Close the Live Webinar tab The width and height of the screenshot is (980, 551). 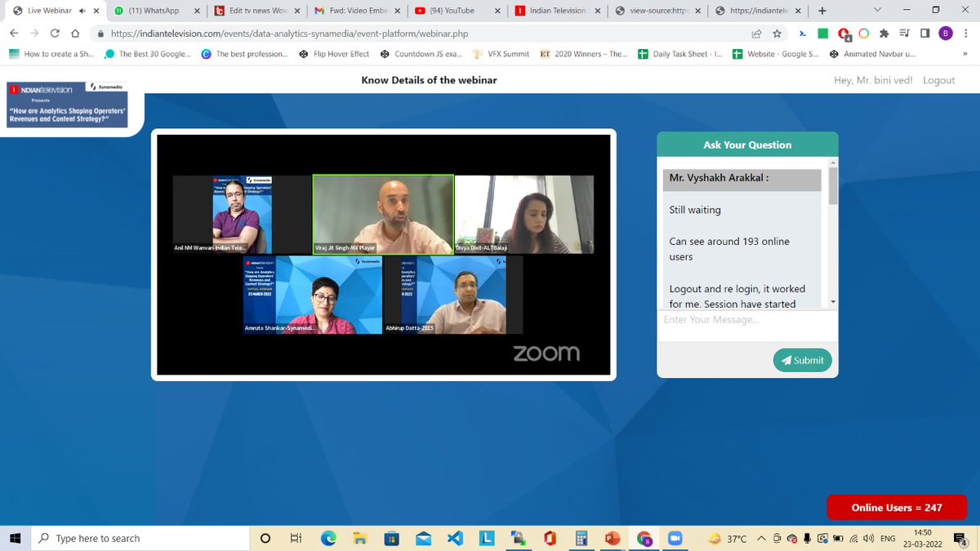pyautogui.click(x=96, y=11)
